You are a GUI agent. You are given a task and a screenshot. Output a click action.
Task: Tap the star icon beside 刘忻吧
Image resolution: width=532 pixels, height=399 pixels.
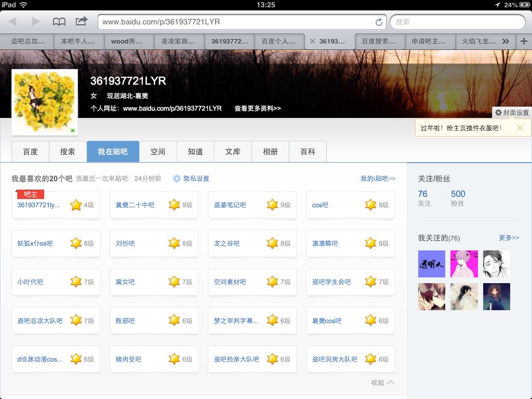pyautogui.click(x=174, y=243)
